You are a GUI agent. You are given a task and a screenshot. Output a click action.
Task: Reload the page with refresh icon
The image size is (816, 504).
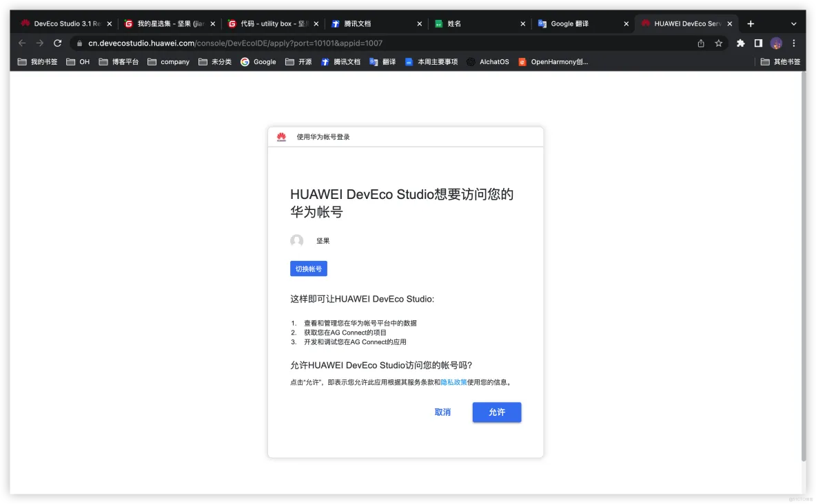point(58,43)
